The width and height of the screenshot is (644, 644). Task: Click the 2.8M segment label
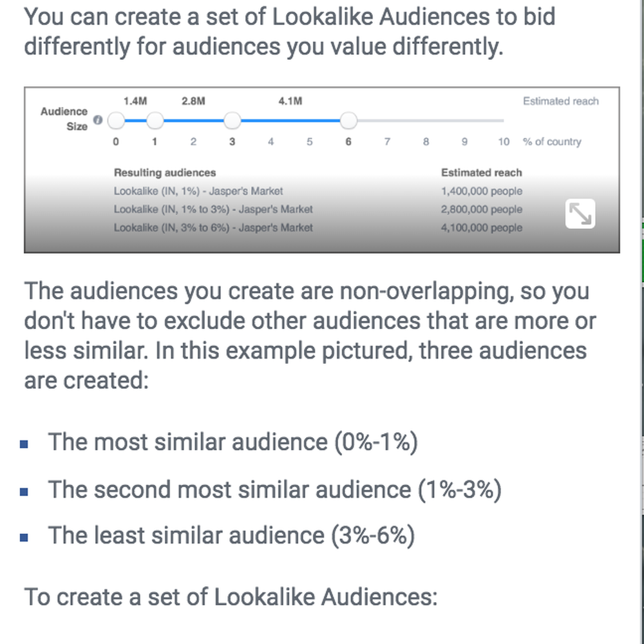click(193, 101)
